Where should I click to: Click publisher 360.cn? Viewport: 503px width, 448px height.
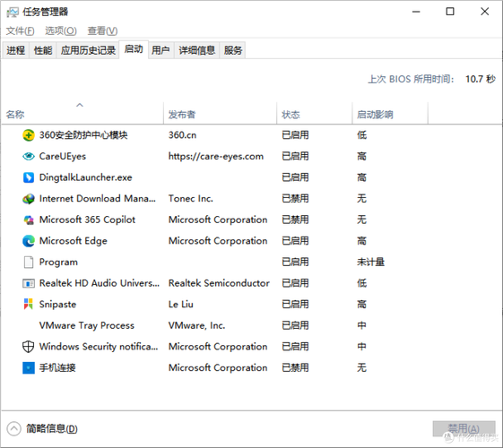point(182,135)
